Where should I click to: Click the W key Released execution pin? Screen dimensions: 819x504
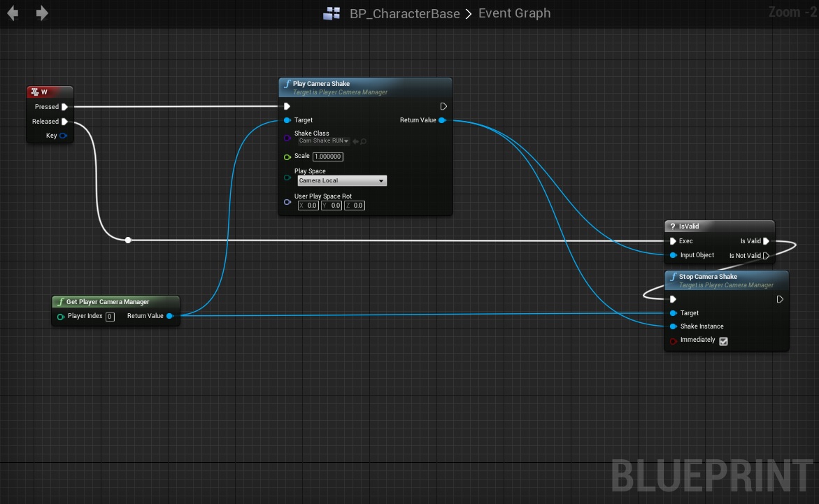tap(64, 122)
